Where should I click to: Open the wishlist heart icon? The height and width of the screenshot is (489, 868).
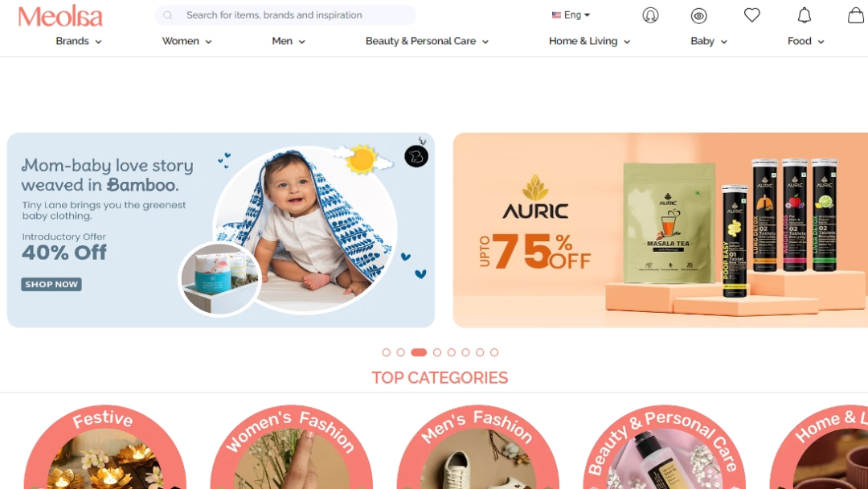coord(751,15)
